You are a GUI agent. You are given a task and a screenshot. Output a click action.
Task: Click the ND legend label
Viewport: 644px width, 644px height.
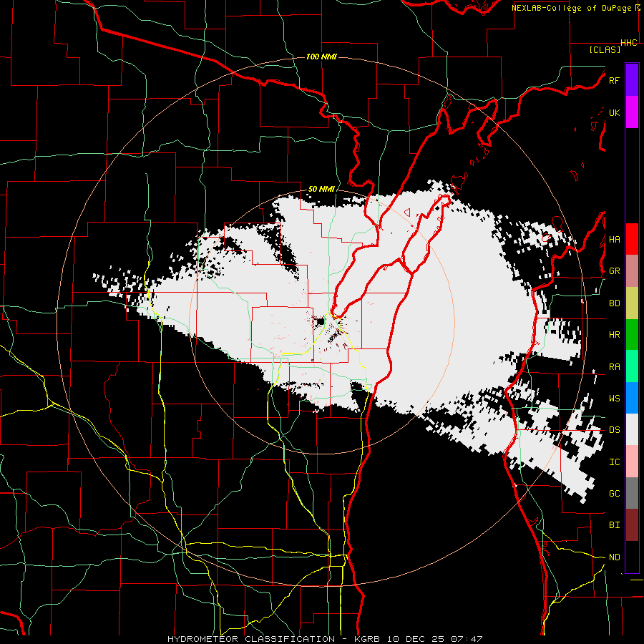(614, 557)
